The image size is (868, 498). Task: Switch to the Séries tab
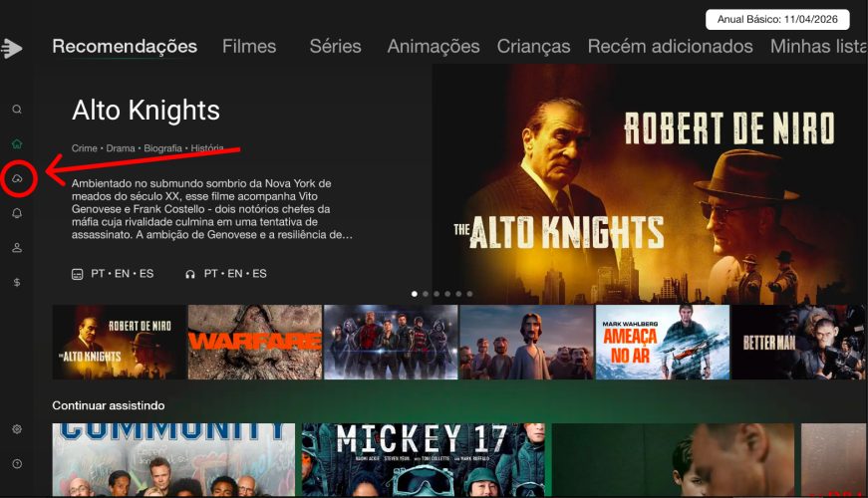click(x=336, y=47)
